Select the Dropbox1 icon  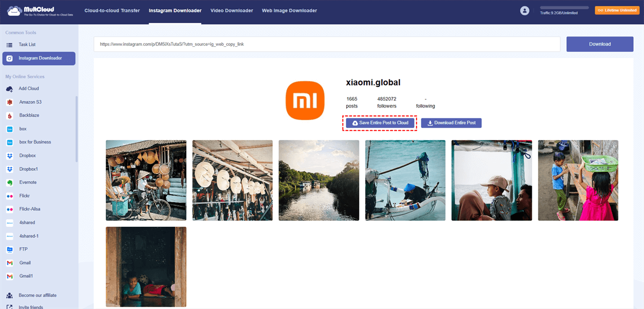point(9,169)
